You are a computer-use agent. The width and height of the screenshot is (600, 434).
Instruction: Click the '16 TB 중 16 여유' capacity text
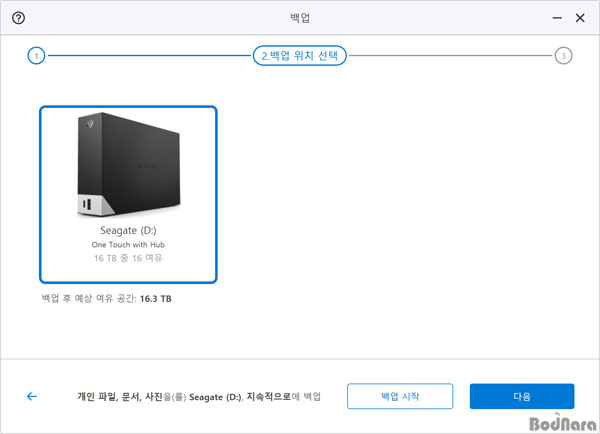128,258
